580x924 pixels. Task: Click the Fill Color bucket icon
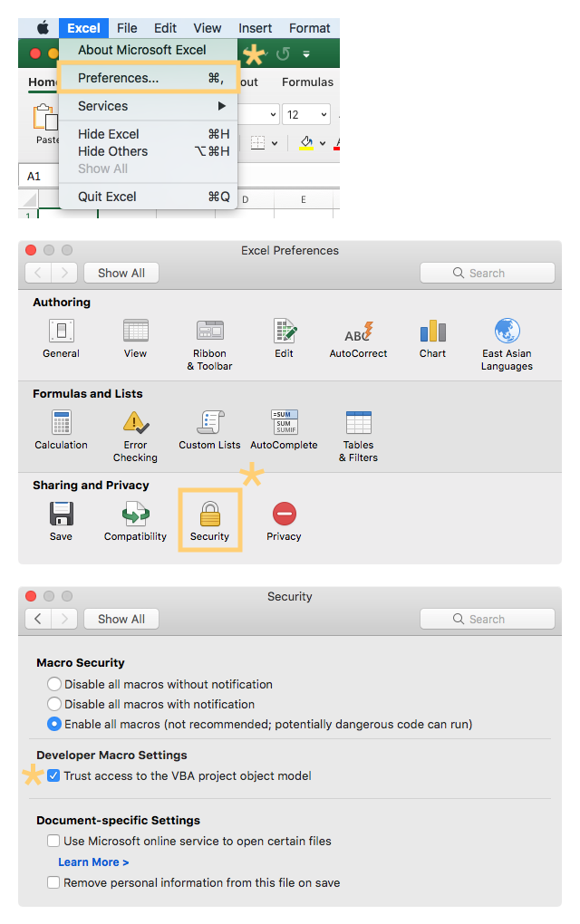tap(306, 142)
